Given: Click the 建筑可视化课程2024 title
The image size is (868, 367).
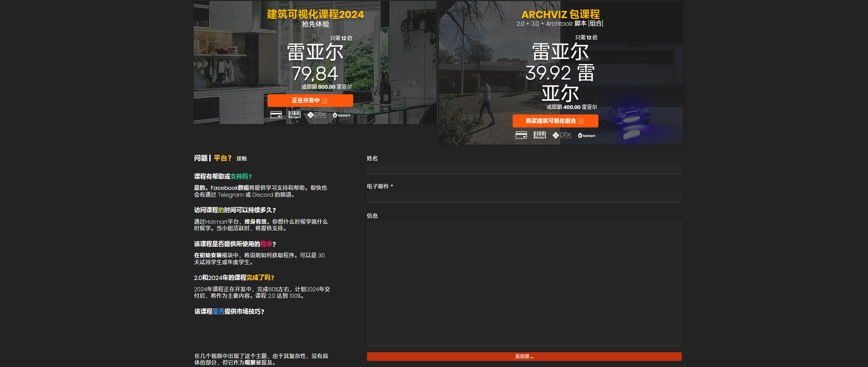Looking at the screenshot, I should click(316, 14).
